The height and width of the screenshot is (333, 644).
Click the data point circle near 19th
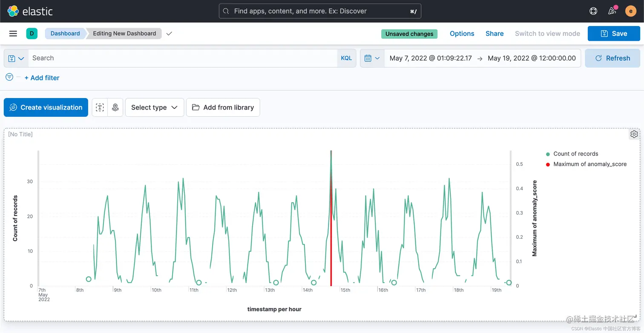point(509,283)
